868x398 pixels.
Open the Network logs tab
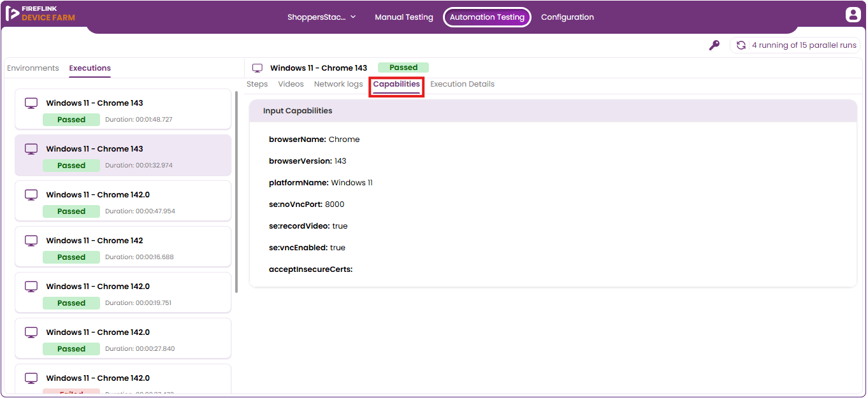click(x=338, y=84)
